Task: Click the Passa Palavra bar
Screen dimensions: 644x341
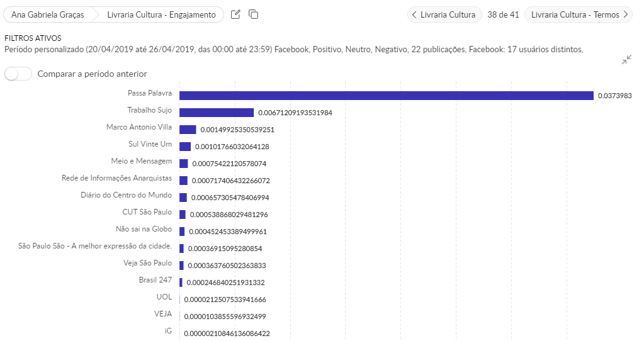Action: (x=386, y=96)
